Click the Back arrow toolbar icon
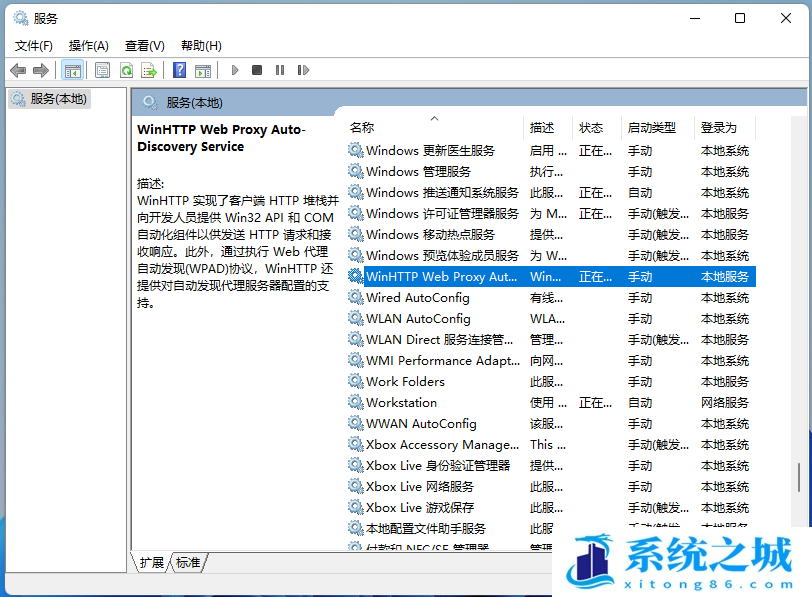 (18, 70)
